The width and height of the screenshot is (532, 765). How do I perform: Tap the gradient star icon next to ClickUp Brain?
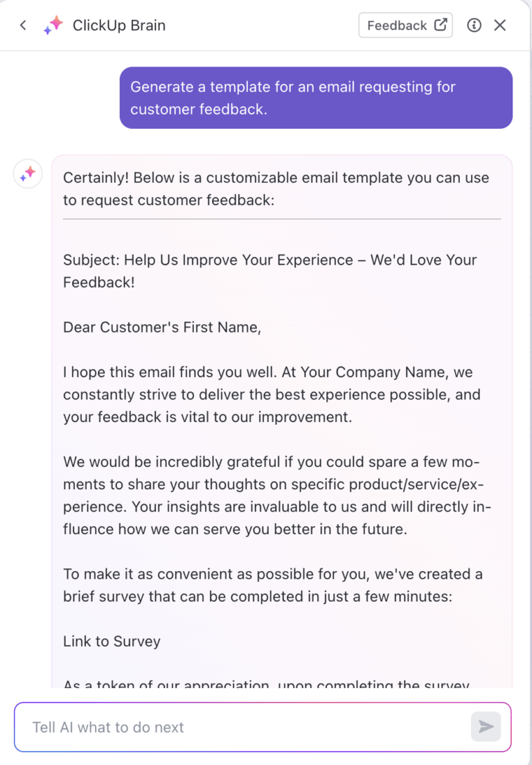click(x=53, y=25)
